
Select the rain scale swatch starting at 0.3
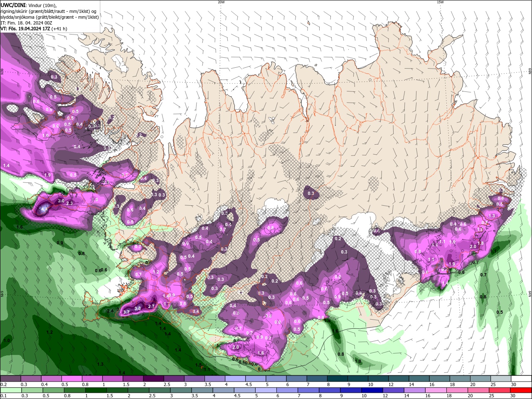[x=32, y=390]
